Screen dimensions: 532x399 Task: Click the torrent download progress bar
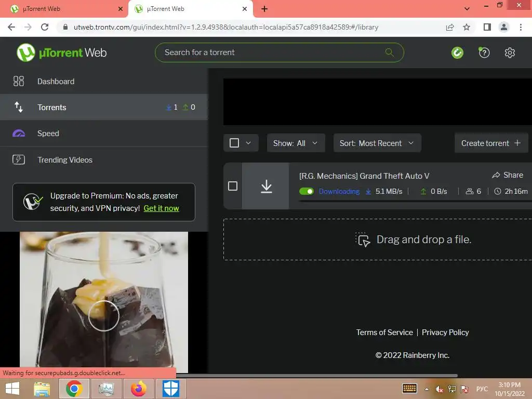tap(415, 201)
